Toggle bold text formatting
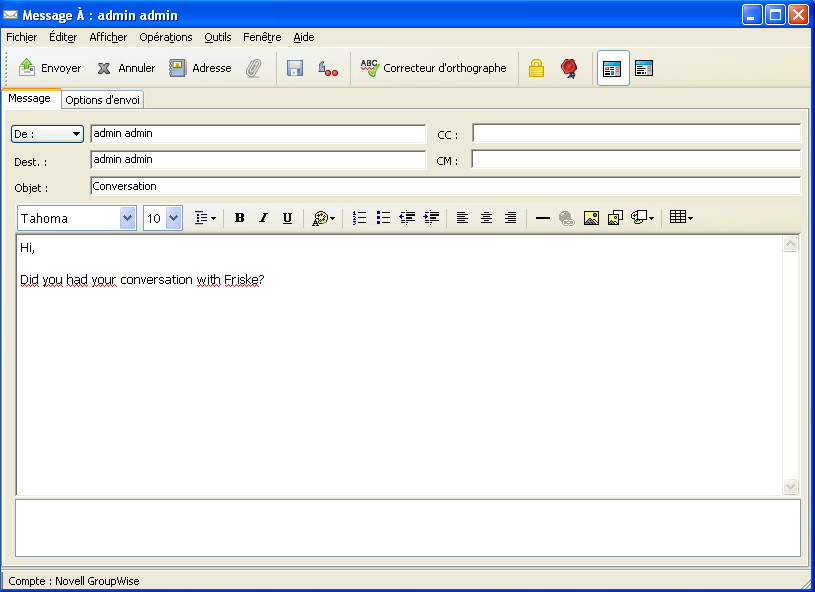 pyautogui.click(x=239, y=218)
